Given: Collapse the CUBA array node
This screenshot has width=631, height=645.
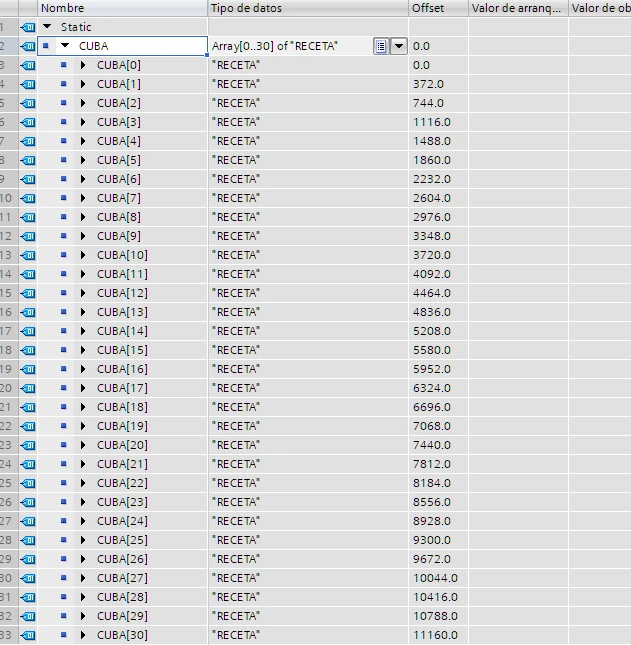Looking at the screenshot, I should pos(65,46).
